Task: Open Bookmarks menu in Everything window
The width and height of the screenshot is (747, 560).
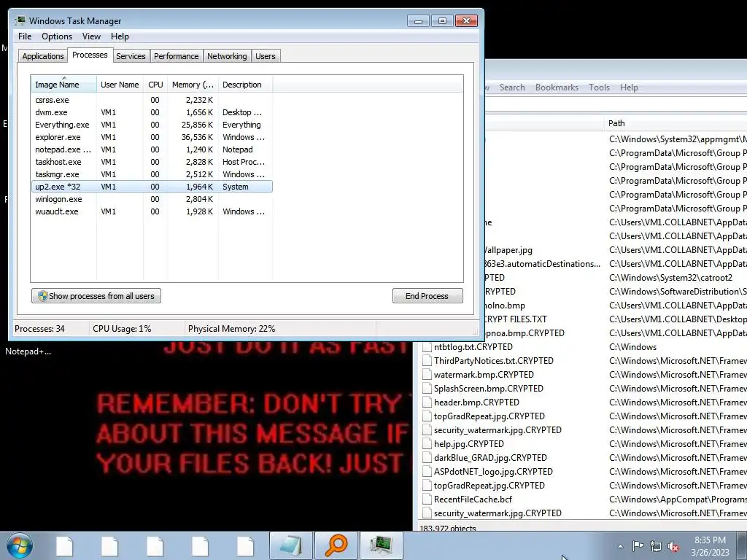Action: (x=557, y=87)
